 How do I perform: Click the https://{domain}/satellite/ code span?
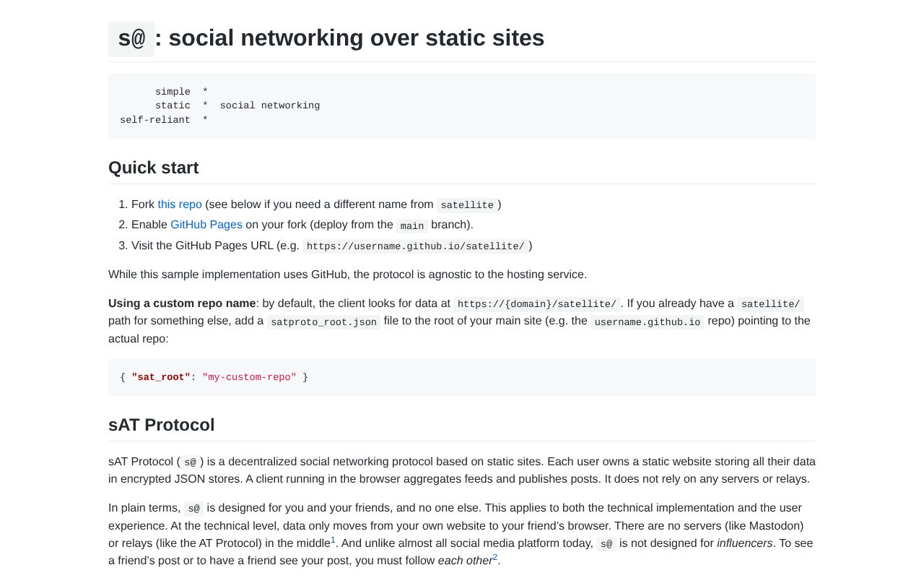coord(536,304)
